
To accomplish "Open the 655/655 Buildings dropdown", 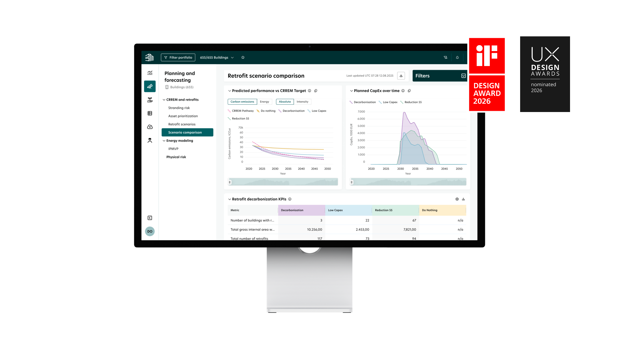I will coord(217,57).
